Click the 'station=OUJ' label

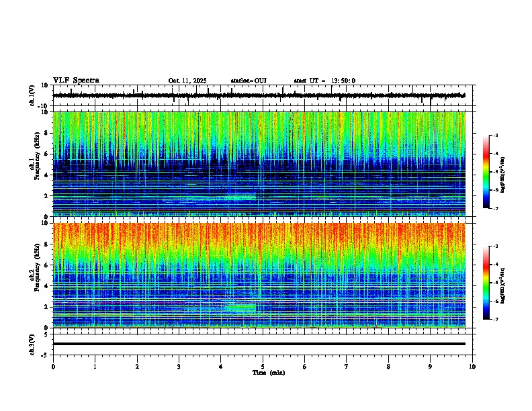coord(249,81)
